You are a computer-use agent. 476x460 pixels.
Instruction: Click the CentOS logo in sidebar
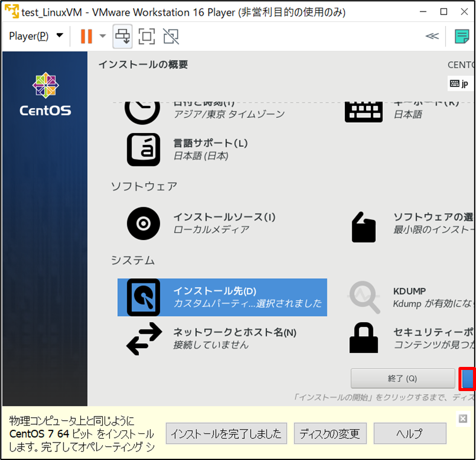(x=45, y=94)
